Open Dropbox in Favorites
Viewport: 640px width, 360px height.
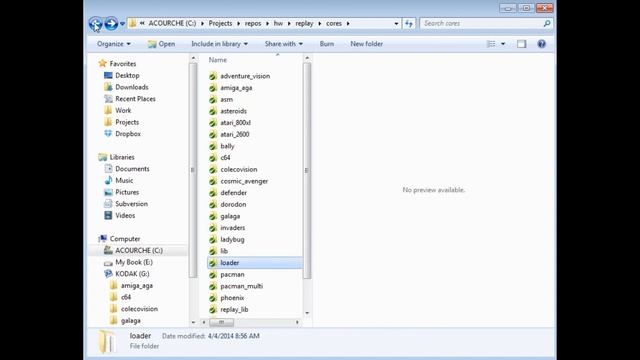pyautogui.click(x=128, y=133)
